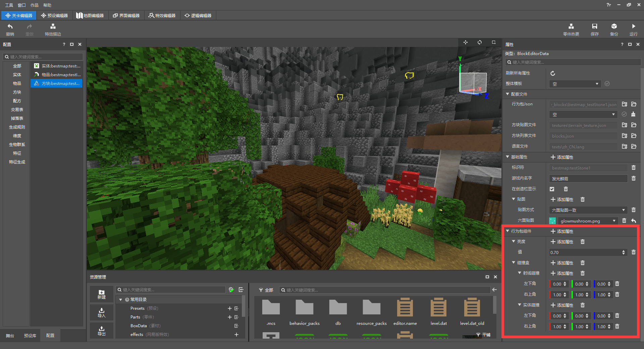Click the glowmushroom texture color swatch
Viewport: 644px width, 349px height.
(x=552, y=221)
